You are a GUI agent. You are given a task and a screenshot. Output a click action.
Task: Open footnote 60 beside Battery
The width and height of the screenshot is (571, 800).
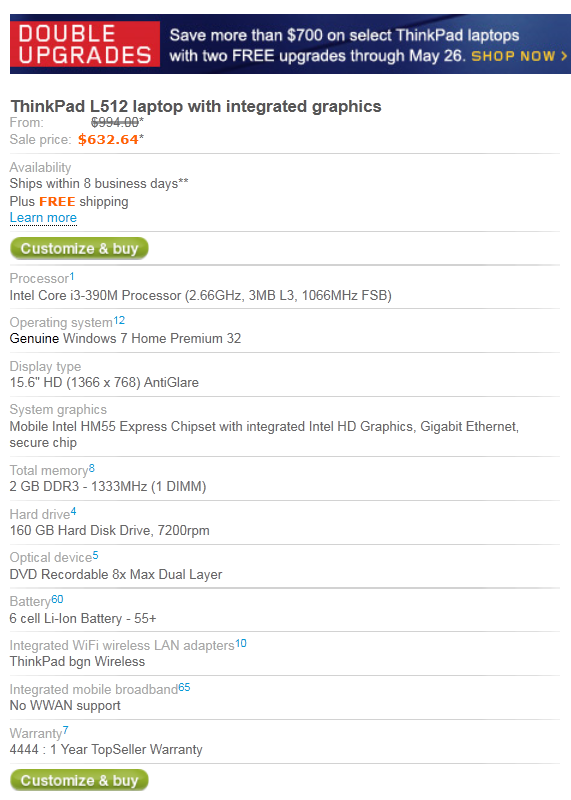(57, 599)
